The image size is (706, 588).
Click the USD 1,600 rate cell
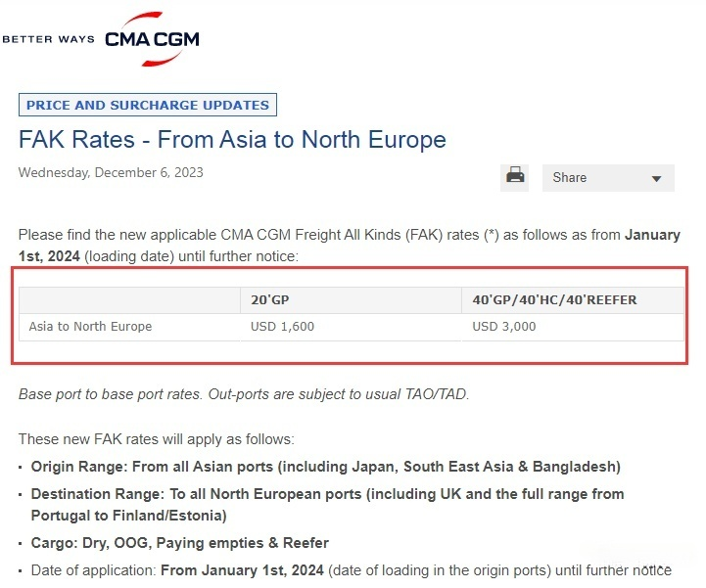coord(283,327)
